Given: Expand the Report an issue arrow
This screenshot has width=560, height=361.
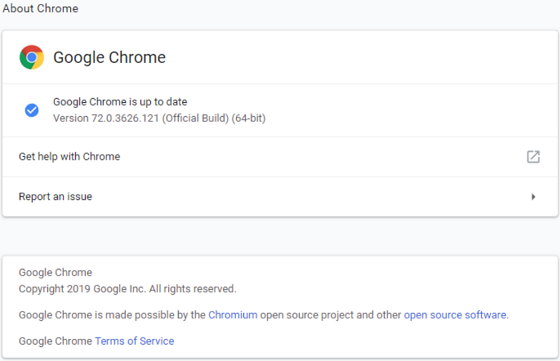Looking at the screenshot, I should [533, 197].
